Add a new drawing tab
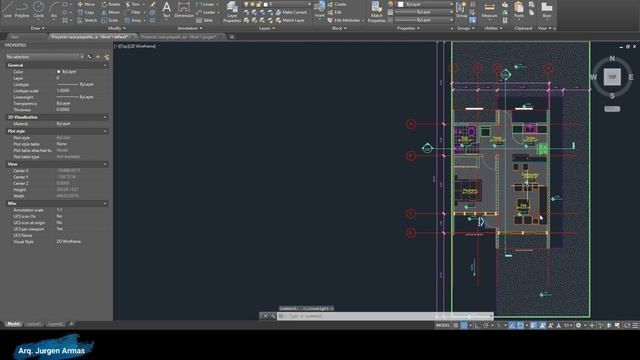 point(231,37)
